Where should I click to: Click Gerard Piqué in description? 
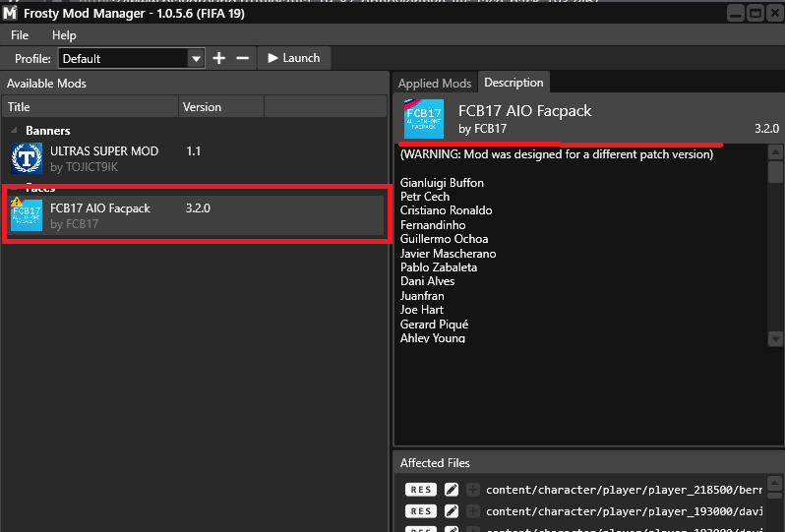(x=434, y=325)
